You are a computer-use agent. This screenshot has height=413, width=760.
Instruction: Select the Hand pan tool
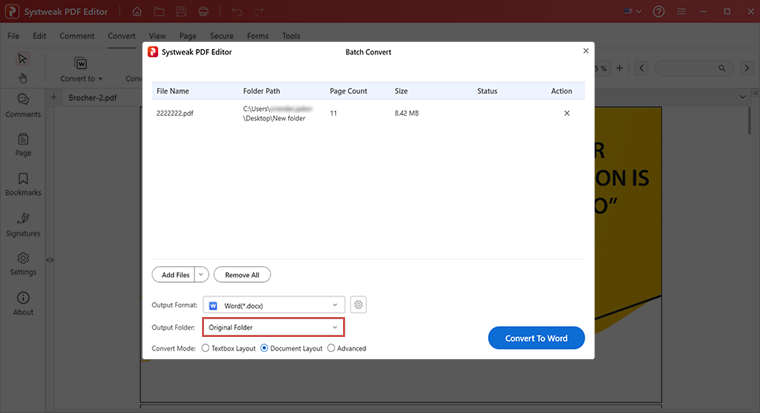(x=22, y=78)
